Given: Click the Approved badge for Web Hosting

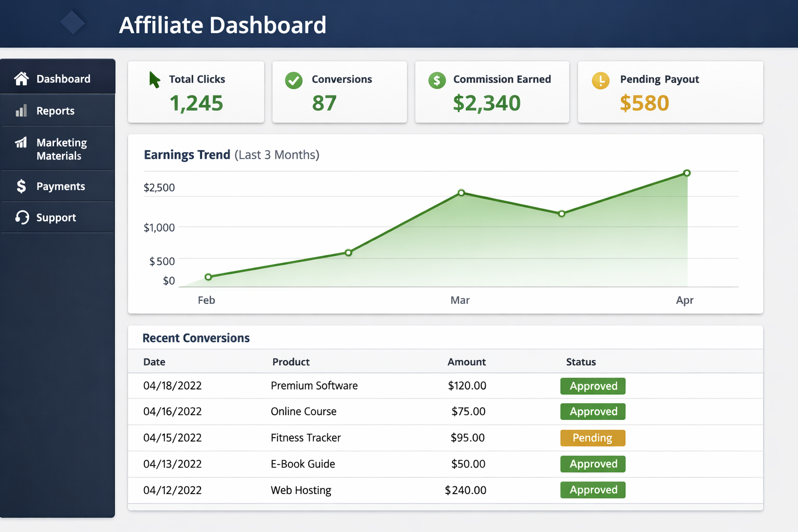Looking at the screenshot, I should click(593, 489).
